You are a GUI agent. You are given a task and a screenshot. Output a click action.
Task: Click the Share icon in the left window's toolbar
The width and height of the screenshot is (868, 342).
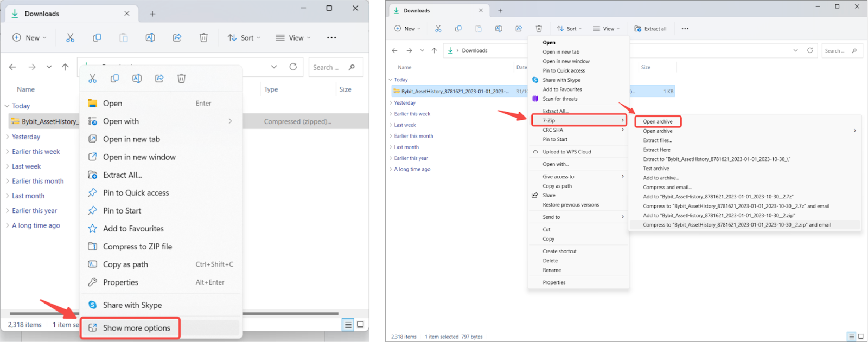[177, 38]
